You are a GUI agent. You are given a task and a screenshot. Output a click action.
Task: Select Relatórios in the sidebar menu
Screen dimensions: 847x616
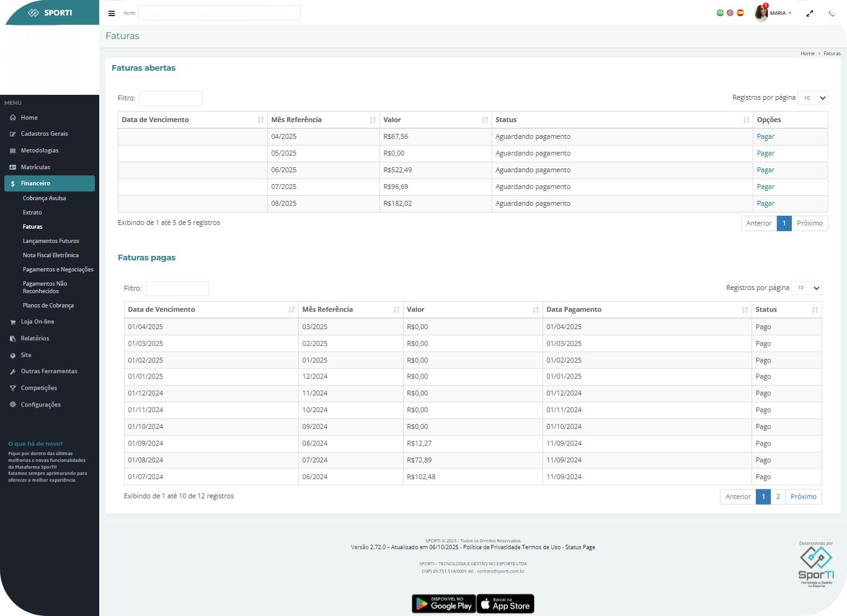[35, 338]
